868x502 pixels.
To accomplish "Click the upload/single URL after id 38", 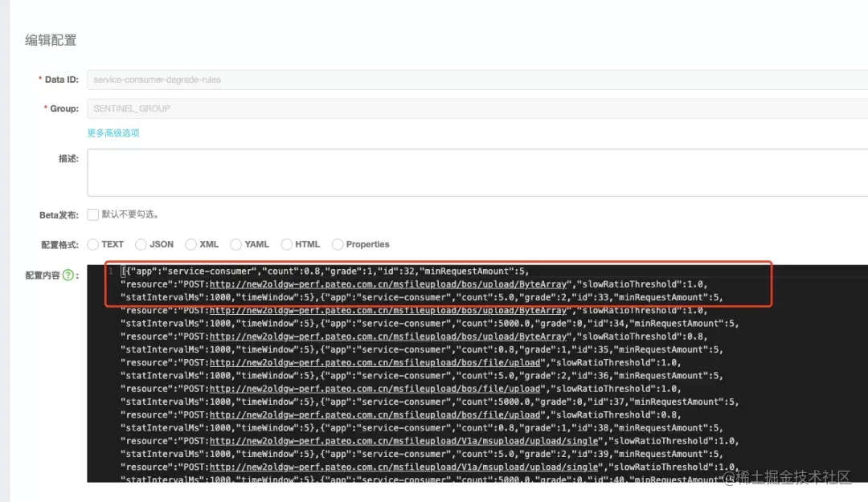I will pyautogui.click(x=404, y=441).
